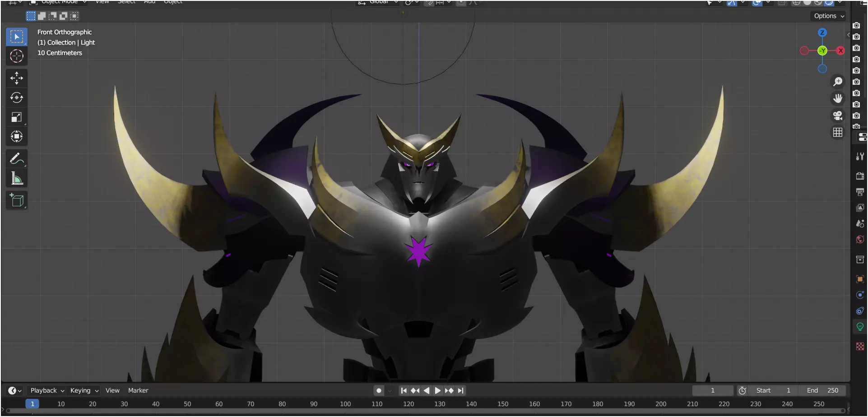The width and height of the screenshot is (868, 417).
Task: Play the animation forward
Action: coord(437,391)
